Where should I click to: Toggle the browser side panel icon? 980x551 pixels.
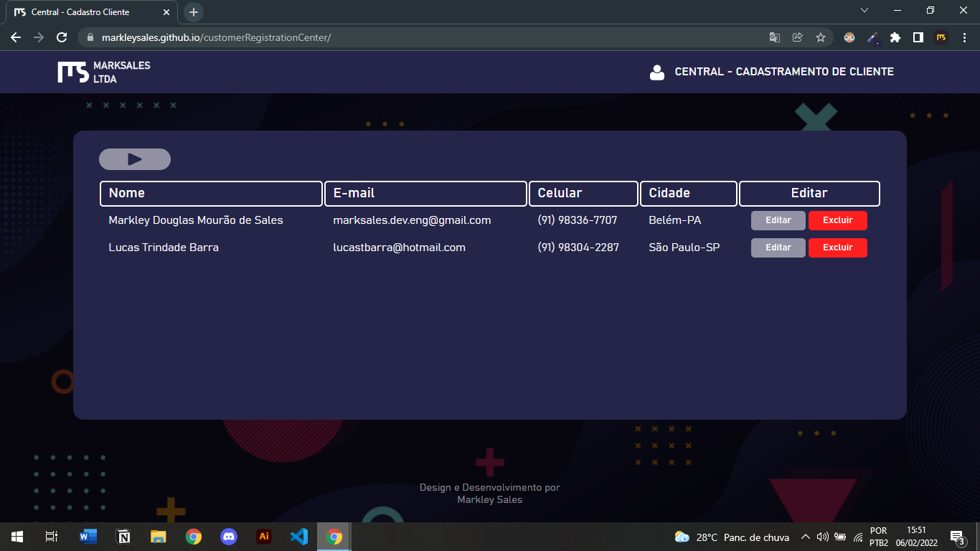(x=918, y=37)
